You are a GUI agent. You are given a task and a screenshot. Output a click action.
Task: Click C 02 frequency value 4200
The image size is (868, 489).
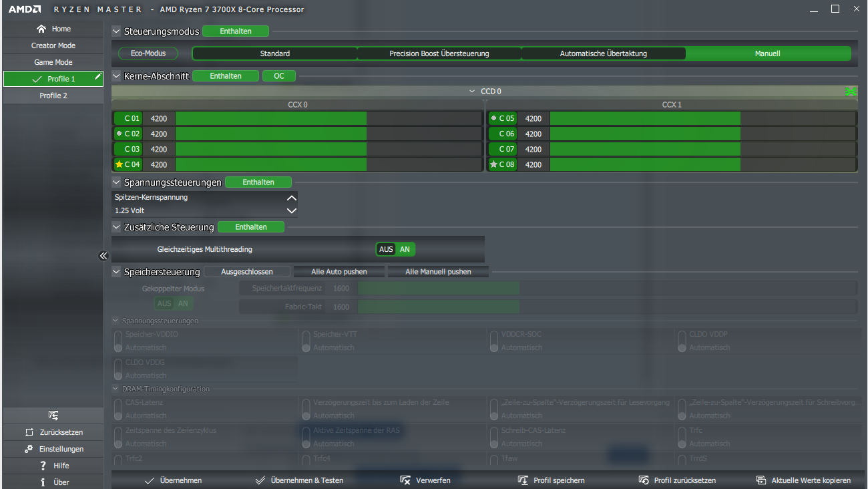point(159,134)
